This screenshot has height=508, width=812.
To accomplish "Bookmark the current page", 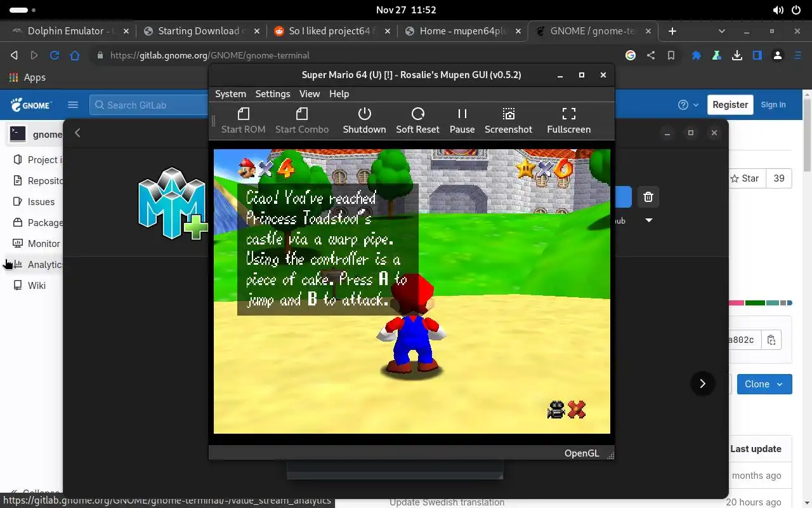I will click(x=671, y=55).
